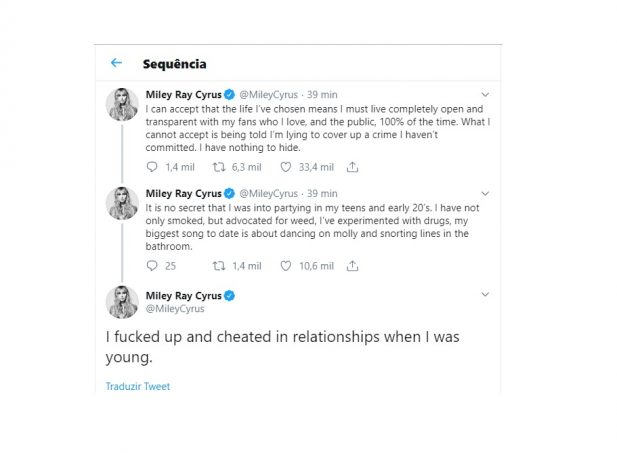Go back using the blue arrow
Image resolution: width=617 pixels, height=453 pixels.
point(116,63)
